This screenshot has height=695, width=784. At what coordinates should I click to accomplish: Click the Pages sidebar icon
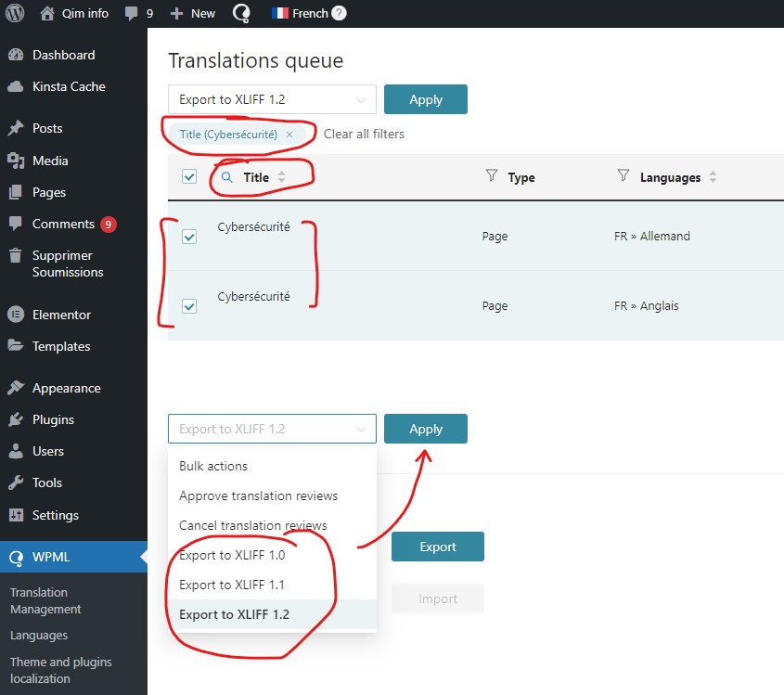pyautogui.click(x=16, y=192)
